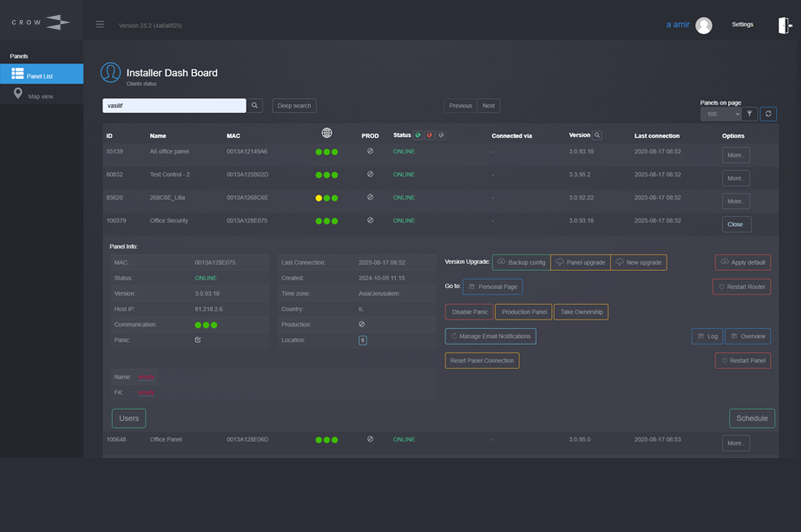Click the panel search input field
The height and width of the screenshot is (532, 801).
pyautogui.click(x=174, y=105)
